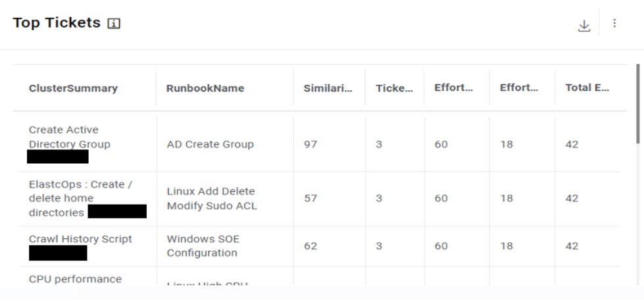This screenshot has width=644, height=300.
Task: Sort by the ClusterSummary column header
Action: click(x=73, y=88)
